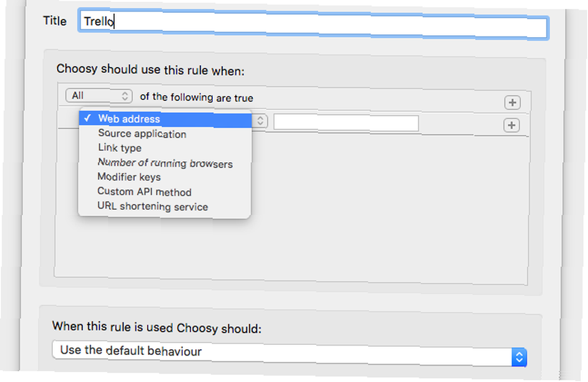
Task: Click the stepper arrows behind the condition menu
Action: (x=260, y=120)
